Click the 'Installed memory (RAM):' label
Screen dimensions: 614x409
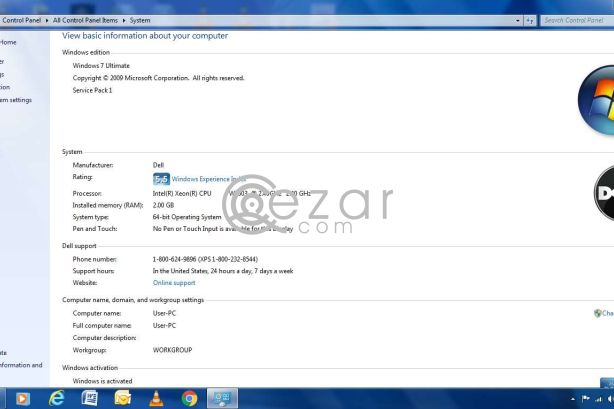pyautogui.click(x=108, y=205)
